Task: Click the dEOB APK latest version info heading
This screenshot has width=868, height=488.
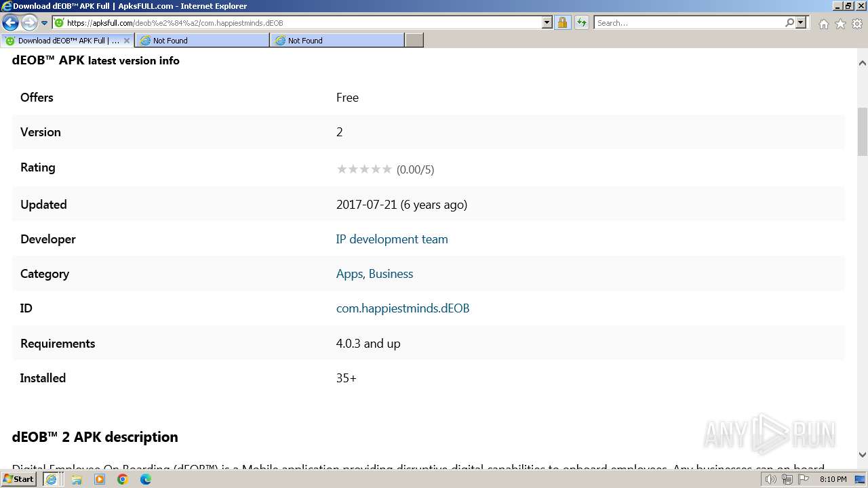Action: [x=96, y=60]
